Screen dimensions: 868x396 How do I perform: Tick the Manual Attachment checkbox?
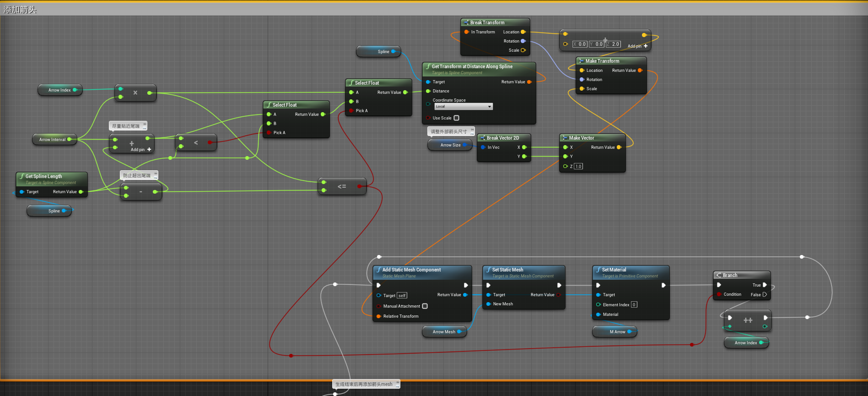coord(425,306)
